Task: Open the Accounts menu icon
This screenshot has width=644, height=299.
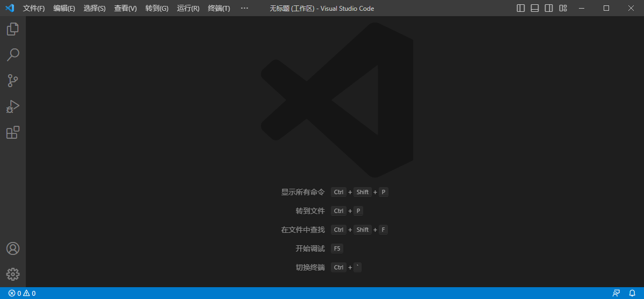Action: (x=13, y=248)
